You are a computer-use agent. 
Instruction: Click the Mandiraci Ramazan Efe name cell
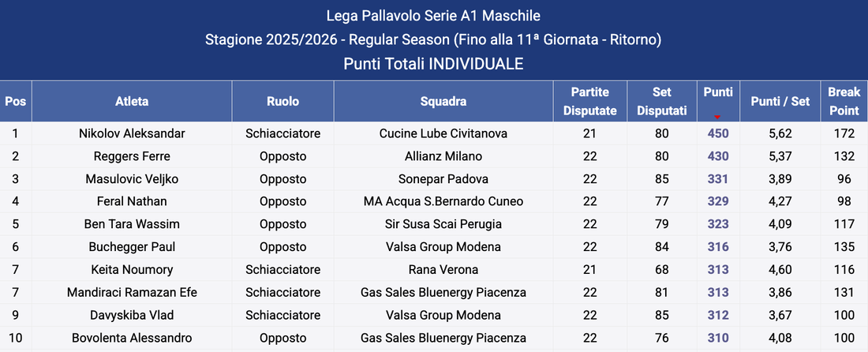coord(132,293)
